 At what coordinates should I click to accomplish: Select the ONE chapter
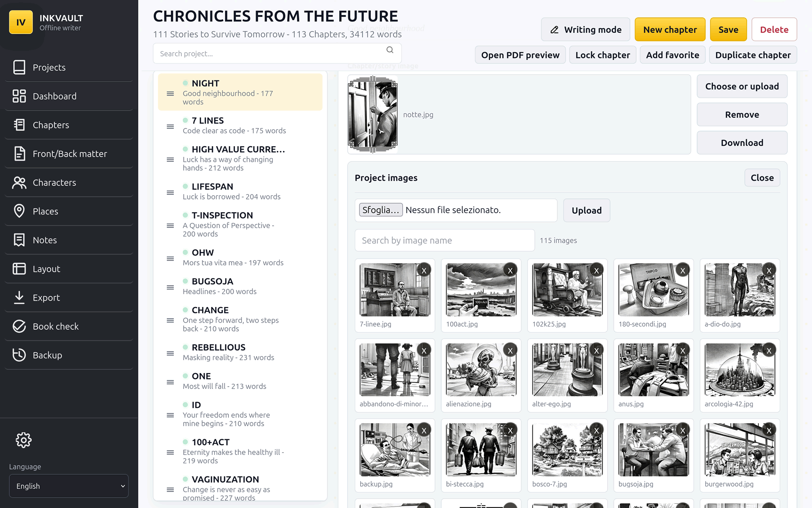240,381
